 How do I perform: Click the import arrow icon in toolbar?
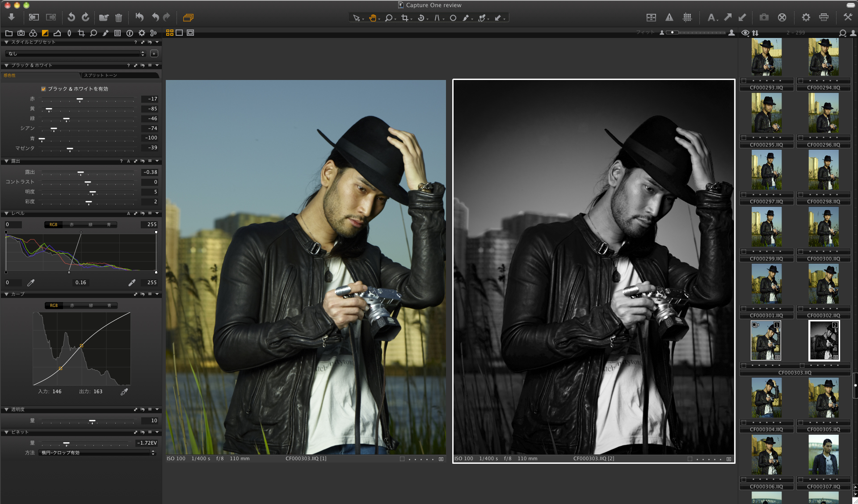point(12,17)
